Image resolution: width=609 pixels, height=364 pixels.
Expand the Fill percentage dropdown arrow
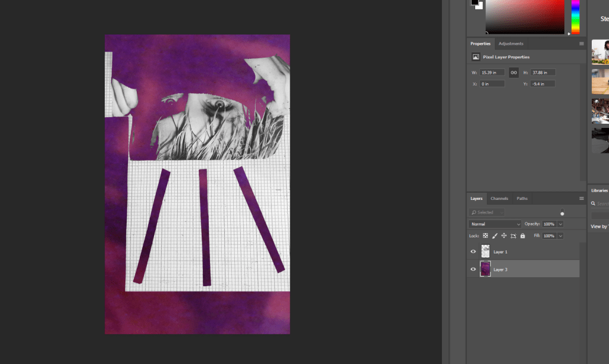coord(560,236)
